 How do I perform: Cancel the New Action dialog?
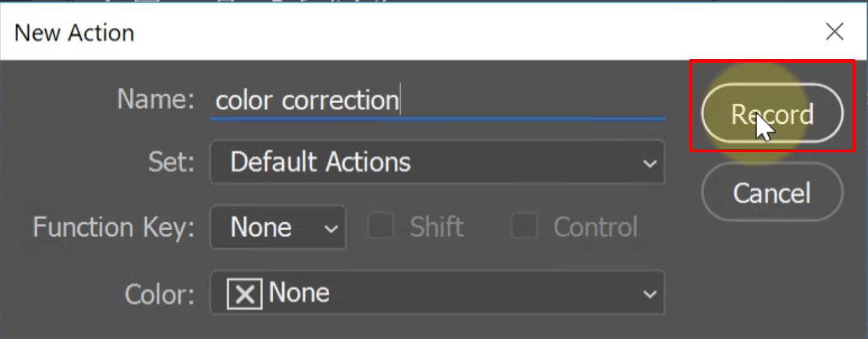point(772,192)
